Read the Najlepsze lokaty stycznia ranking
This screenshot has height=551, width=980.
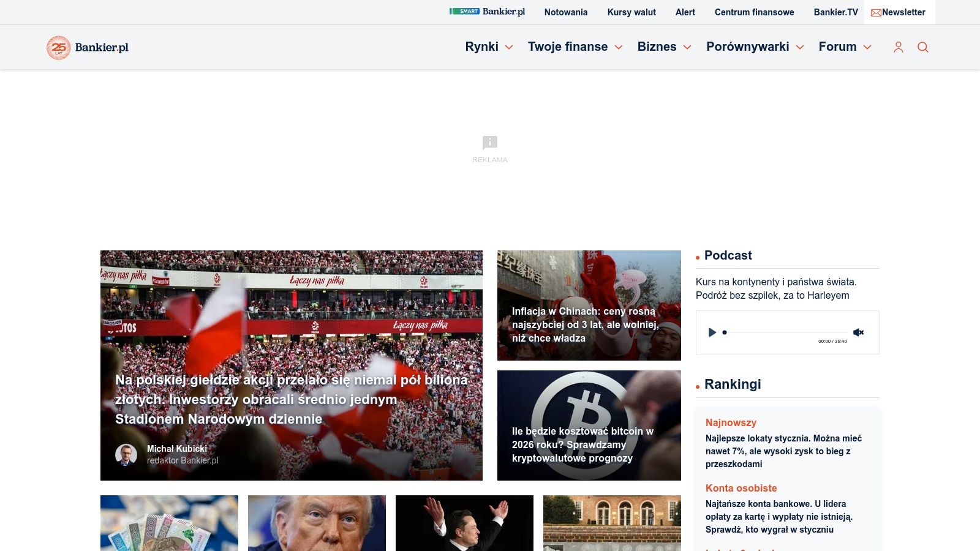pos(784,451)
